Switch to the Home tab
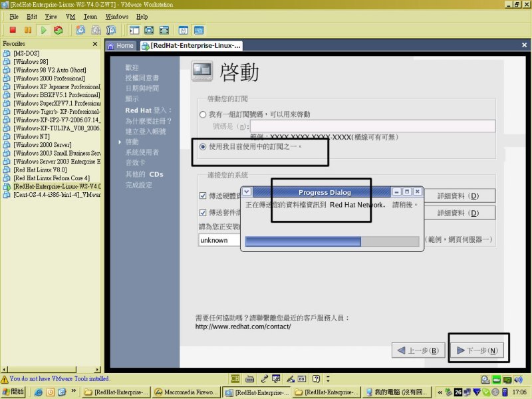This screenshot has width=532, height=399. click(121, 46)
